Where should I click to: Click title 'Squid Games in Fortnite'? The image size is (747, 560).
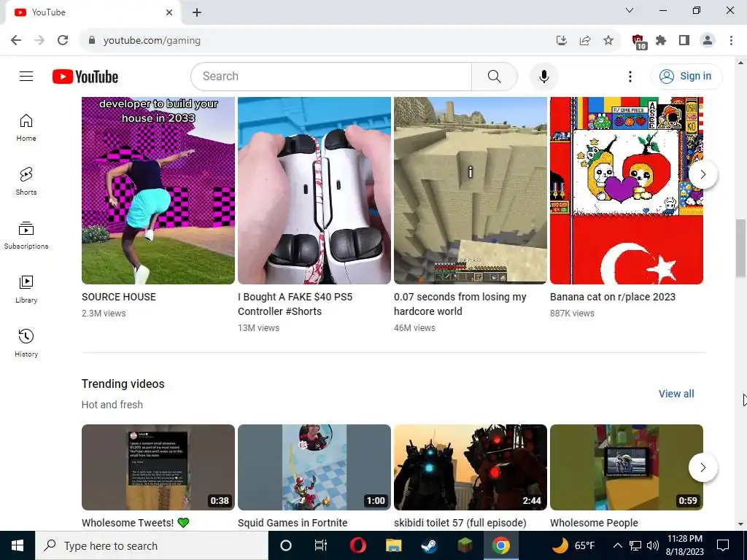(293, 522)
